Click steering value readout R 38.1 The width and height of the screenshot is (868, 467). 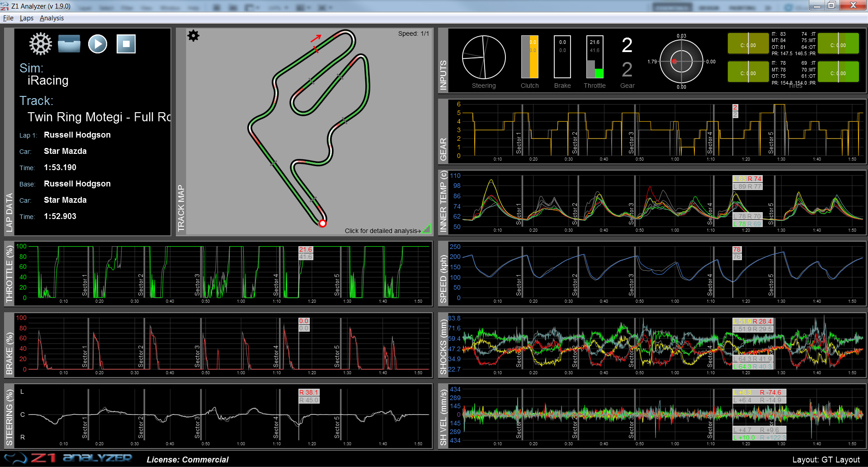[x=309, y=392]
